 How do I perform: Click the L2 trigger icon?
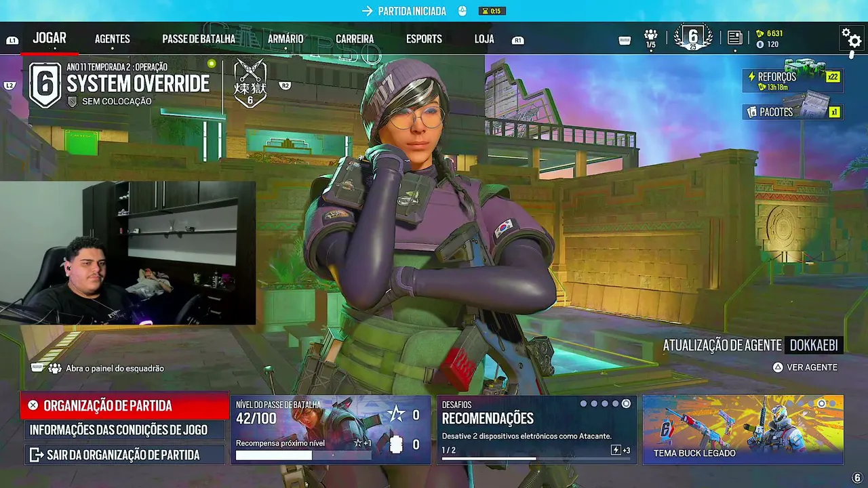9,85
